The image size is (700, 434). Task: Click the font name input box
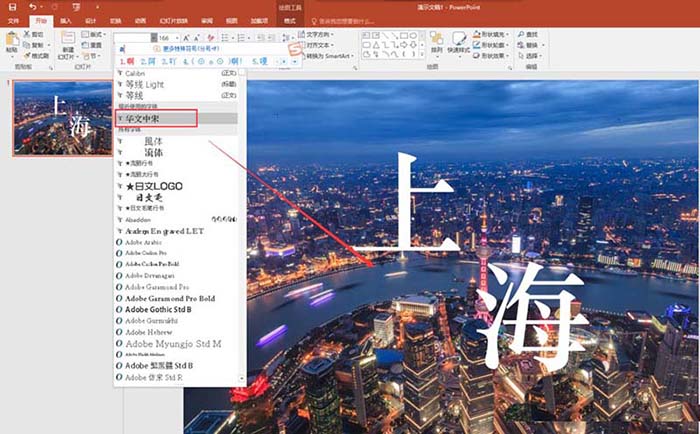click(132, 38)
